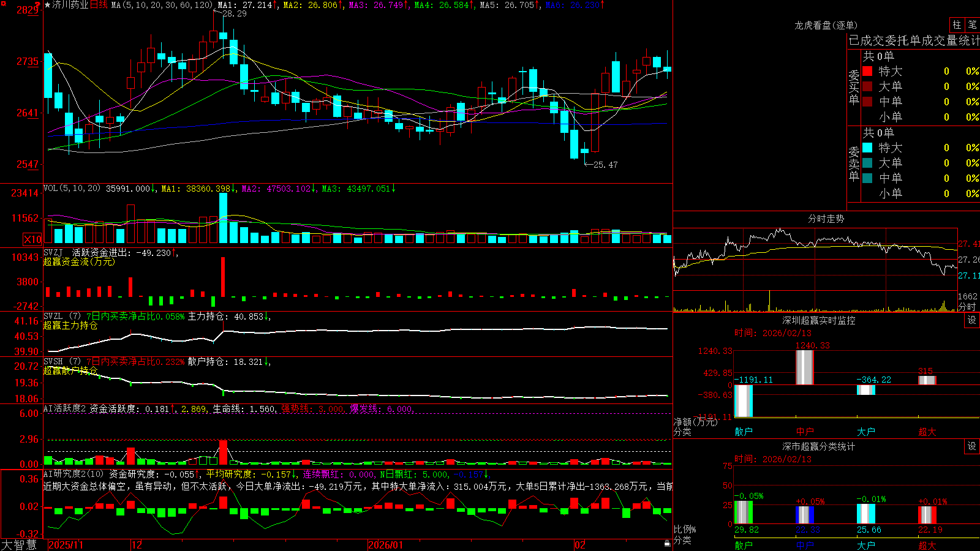
Task: Click the cyan 特大 sell-order swatch
Action: [867, 148]
